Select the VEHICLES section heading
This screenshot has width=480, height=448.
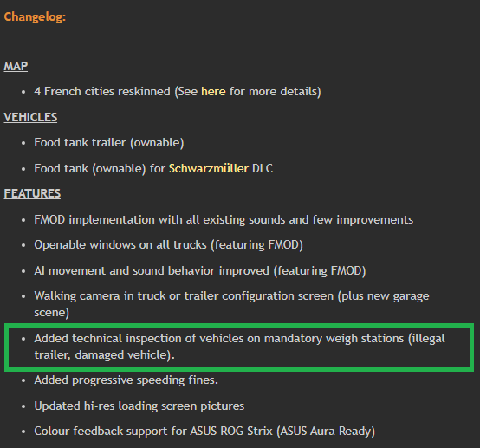tap(30, 117)
